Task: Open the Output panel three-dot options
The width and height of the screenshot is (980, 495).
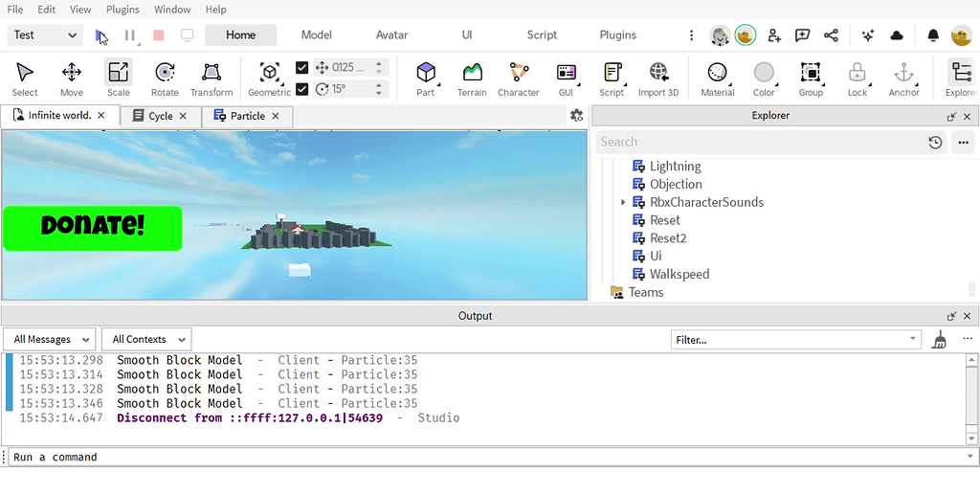Action: coord(968,339)
